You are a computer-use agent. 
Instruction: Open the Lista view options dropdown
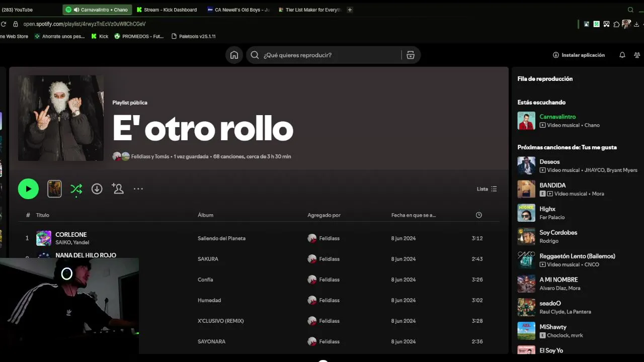[487, 189]
